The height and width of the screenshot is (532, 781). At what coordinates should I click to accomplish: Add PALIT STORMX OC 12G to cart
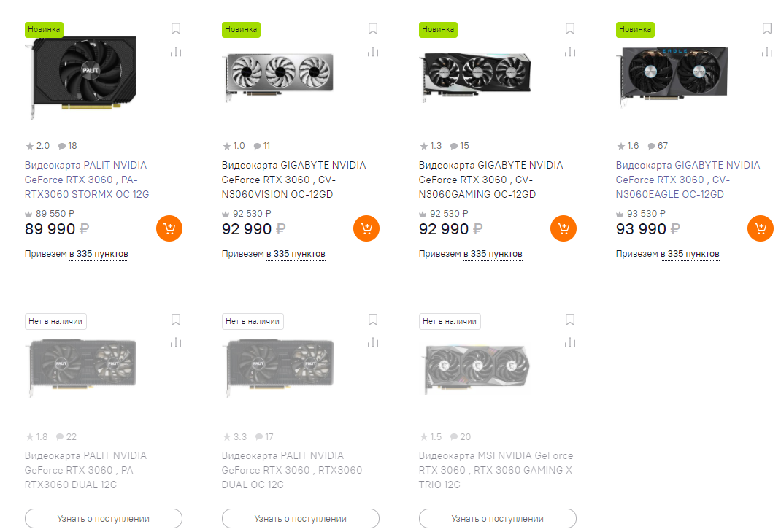(x=169, y=228)
